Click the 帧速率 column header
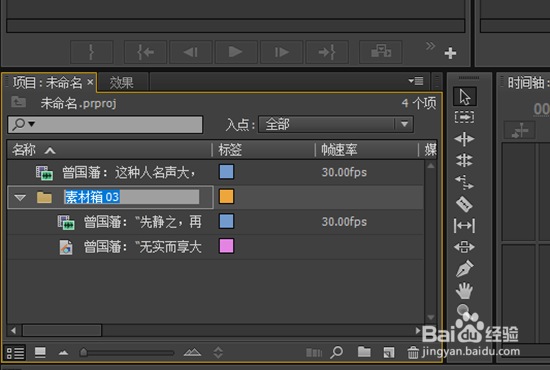550x370 pixels. click(339, 150)
